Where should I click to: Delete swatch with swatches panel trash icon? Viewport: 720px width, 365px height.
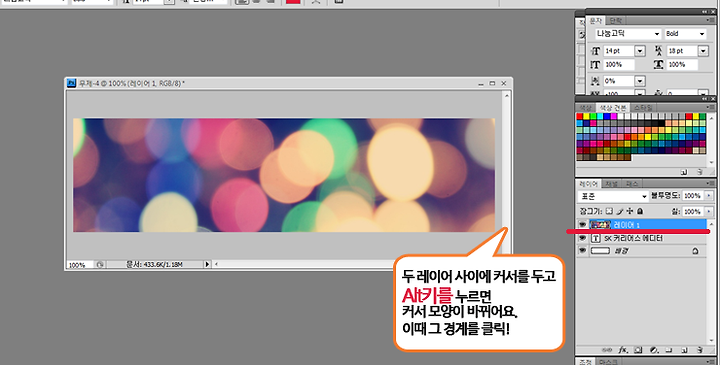pos(700,172)
